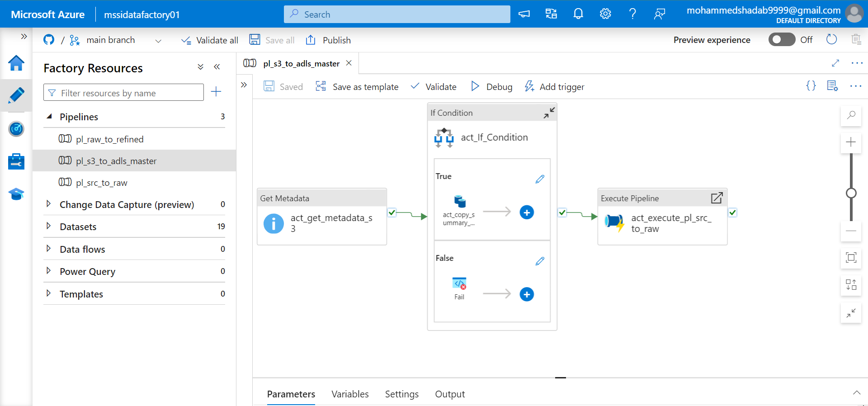Click the notifications bell icon

[x=578, y=14]
